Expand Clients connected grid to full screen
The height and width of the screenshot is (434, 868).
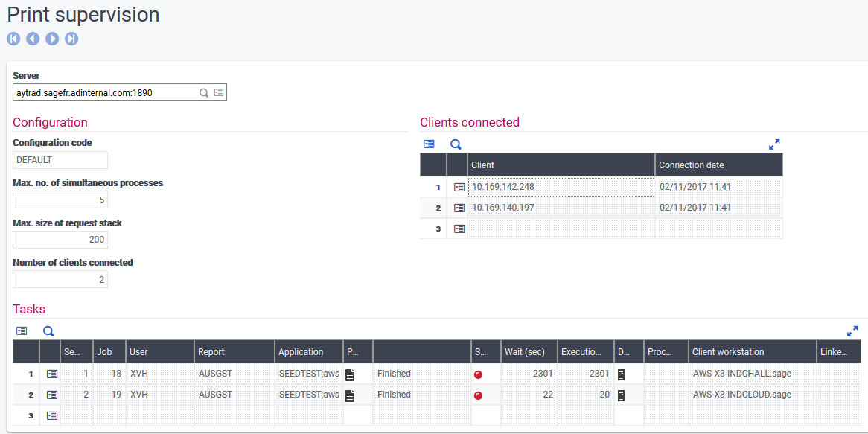click(x=774, y=144)
